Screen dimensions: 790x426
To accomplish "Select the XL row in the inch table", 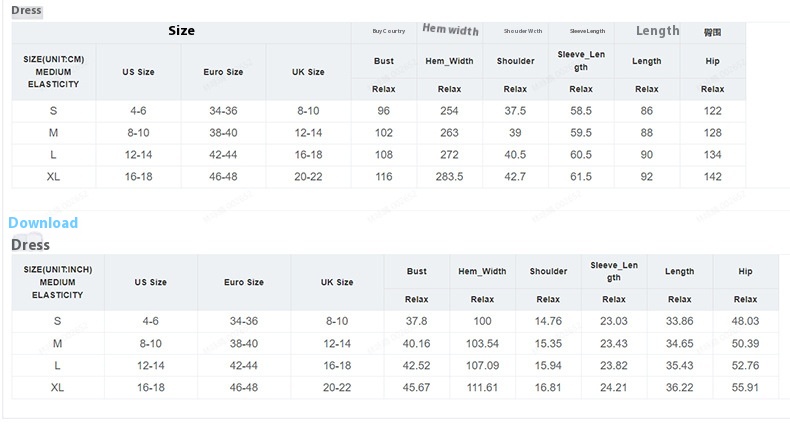I will click(57, 387).
